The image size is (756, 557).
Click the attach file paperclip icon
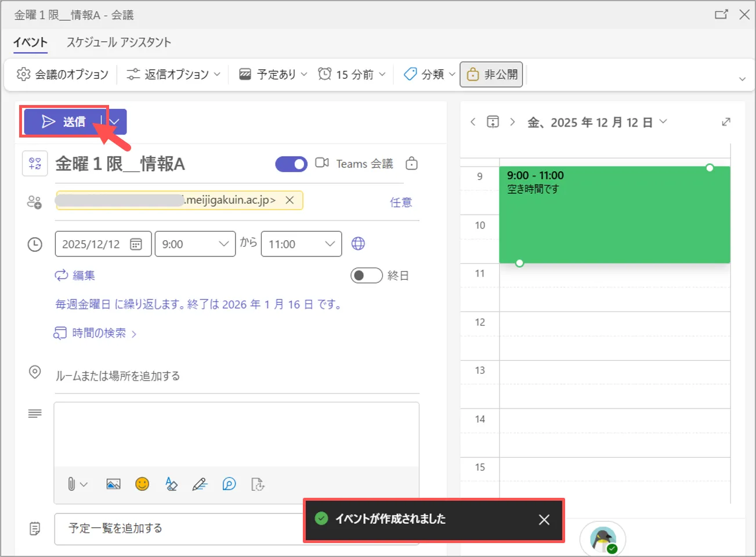pyautogui.click(x=71, y=484)
